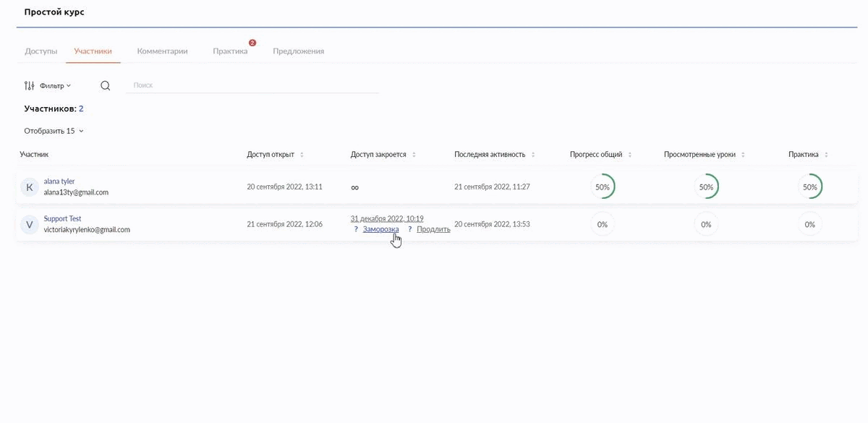Select the Участники tab
868x423 pixels.
(x=93, y=51)
